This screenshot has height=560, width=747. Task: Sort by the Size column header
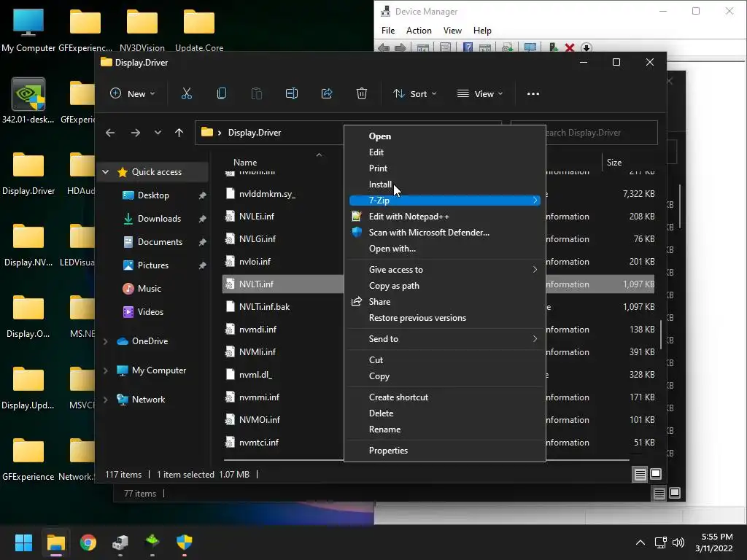click(x=614, y=163)
